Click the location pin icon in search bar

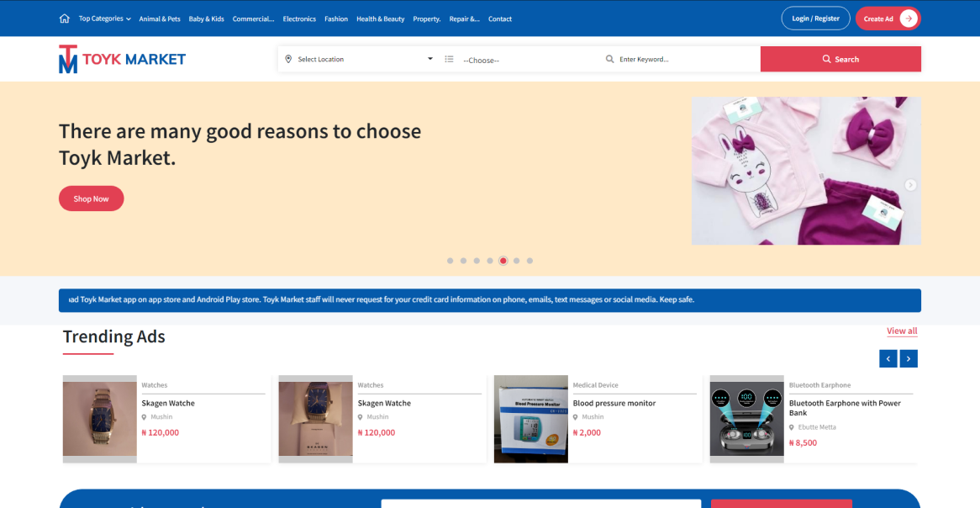[288, 59]
